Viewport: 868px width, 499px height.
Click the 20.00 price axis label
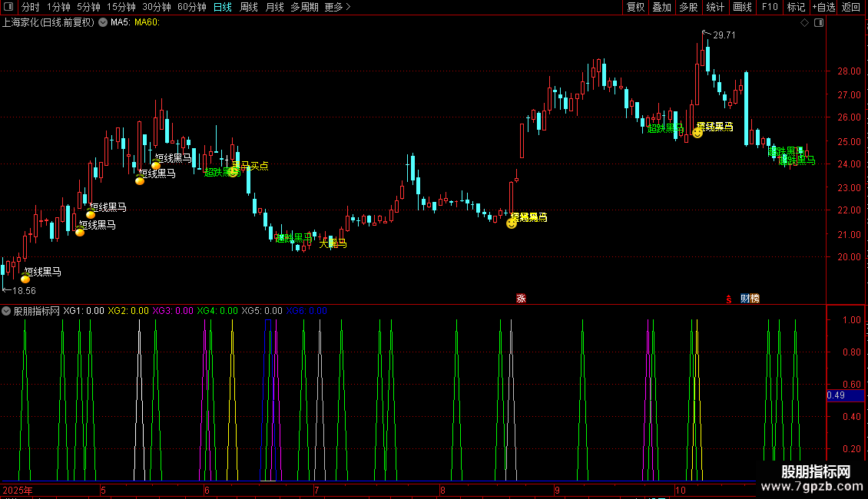pyautogui.click(x=849, y=257)
